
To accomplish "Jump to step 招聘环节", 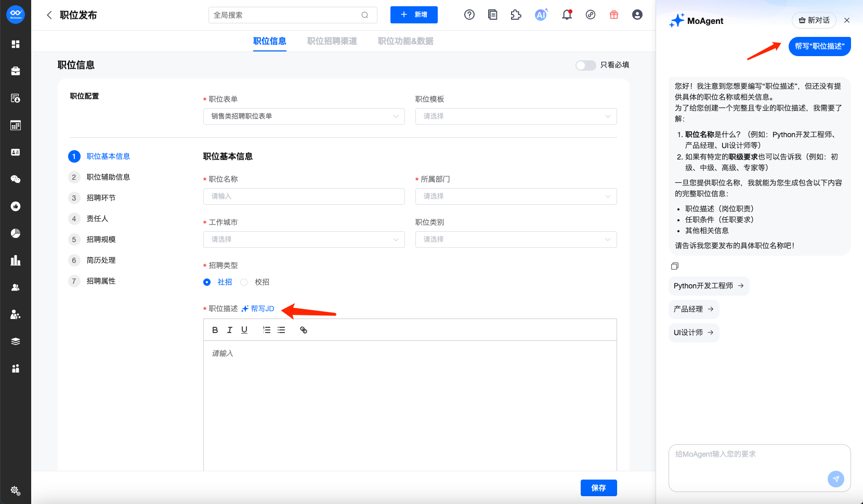I will (x=92, y=198).
